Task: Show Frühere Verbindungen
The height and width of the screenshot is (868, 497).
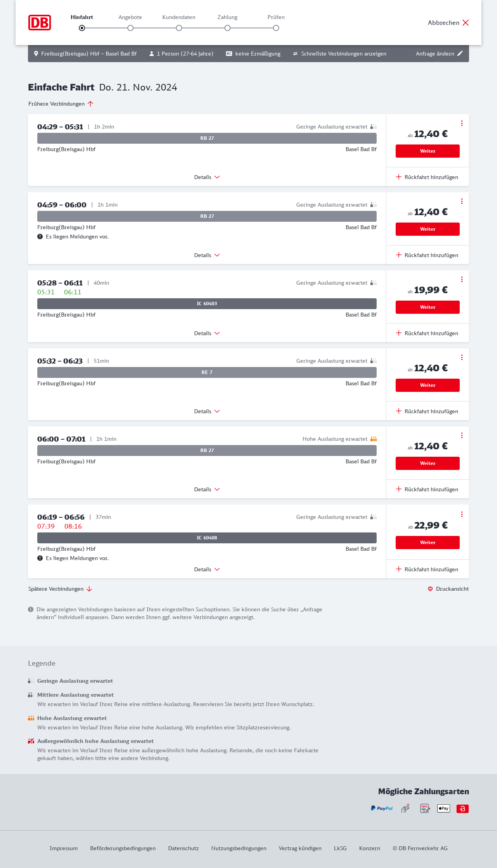Action: click(61, 104)
